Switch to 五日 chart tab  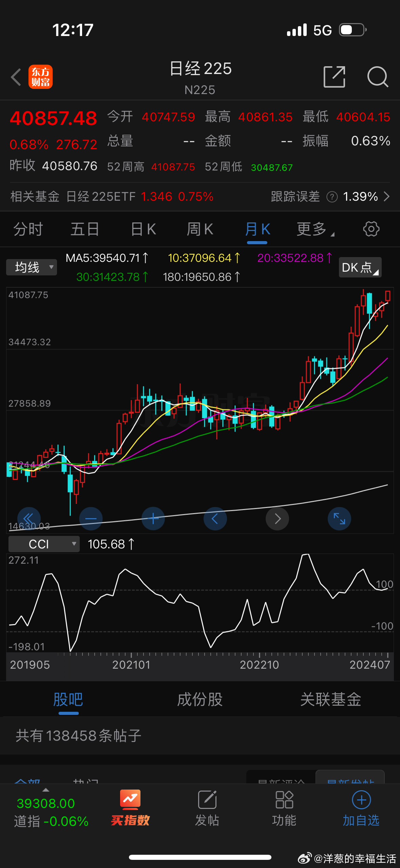85,229
